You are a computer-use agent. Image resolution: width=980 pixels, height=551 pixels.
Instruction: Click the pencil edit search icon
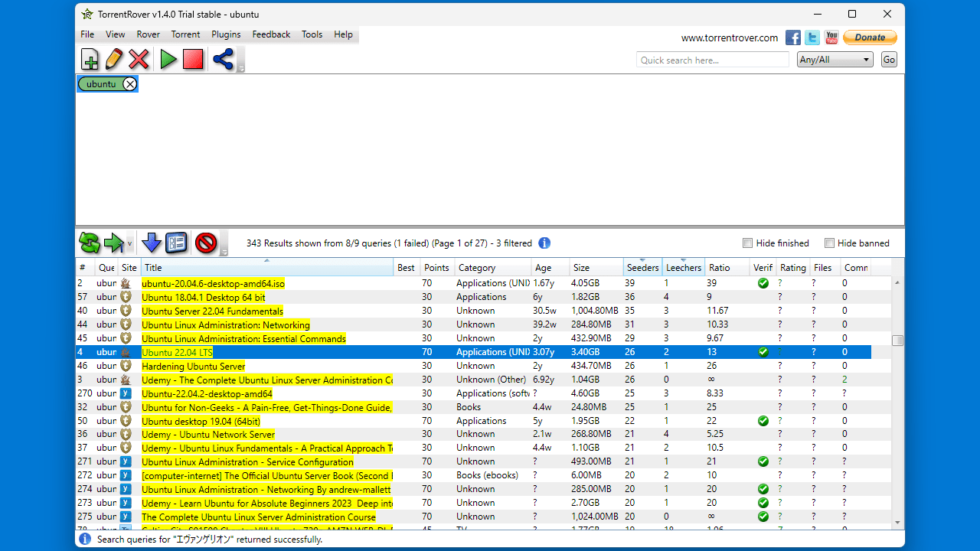click(114, 59)
